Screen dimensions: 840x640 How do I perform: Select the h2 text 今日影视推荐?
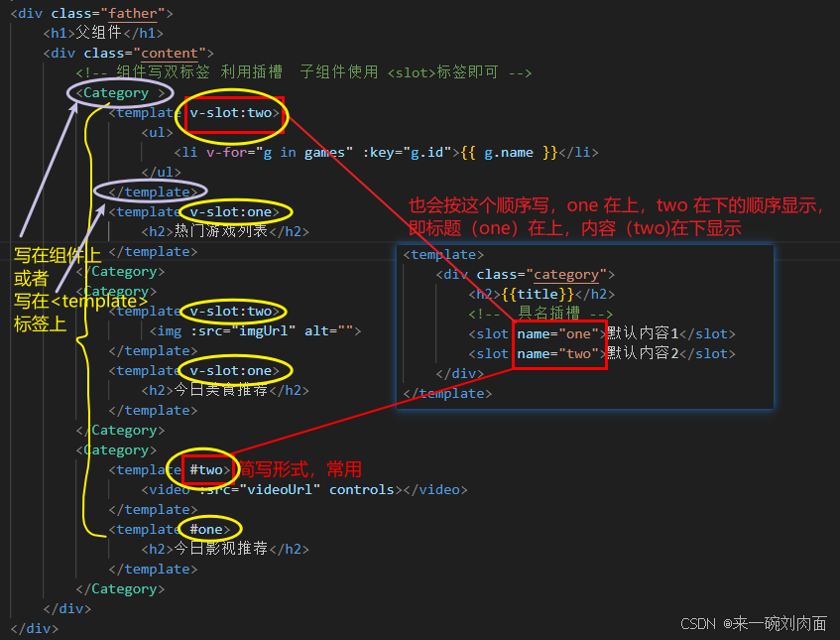point(221,549)
